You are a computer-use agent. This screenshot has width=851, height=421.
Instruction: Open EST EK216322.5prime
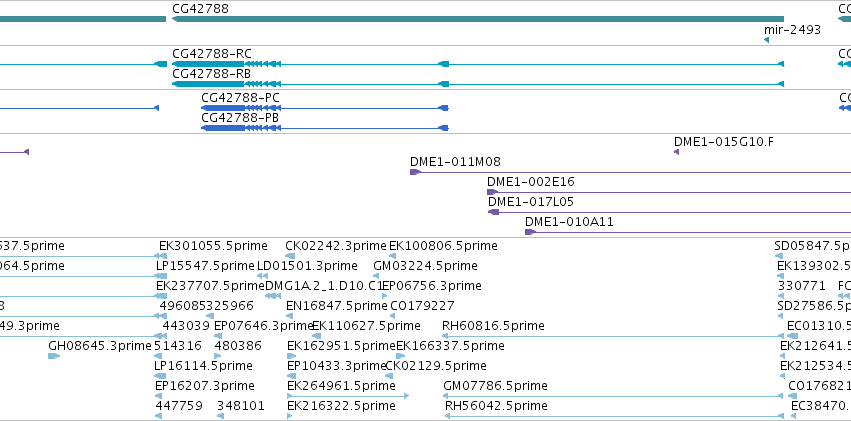coord(341,406)
